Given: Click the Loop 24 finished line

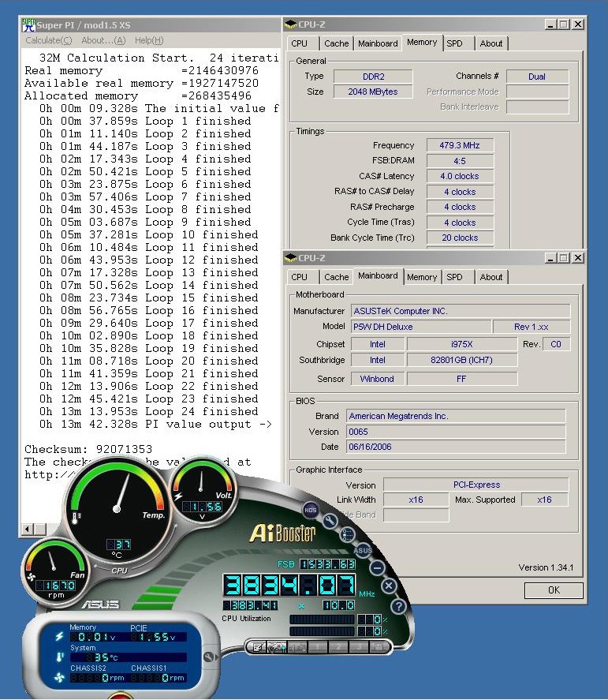Looking at the screenshot, I should (x=148, y=411).
